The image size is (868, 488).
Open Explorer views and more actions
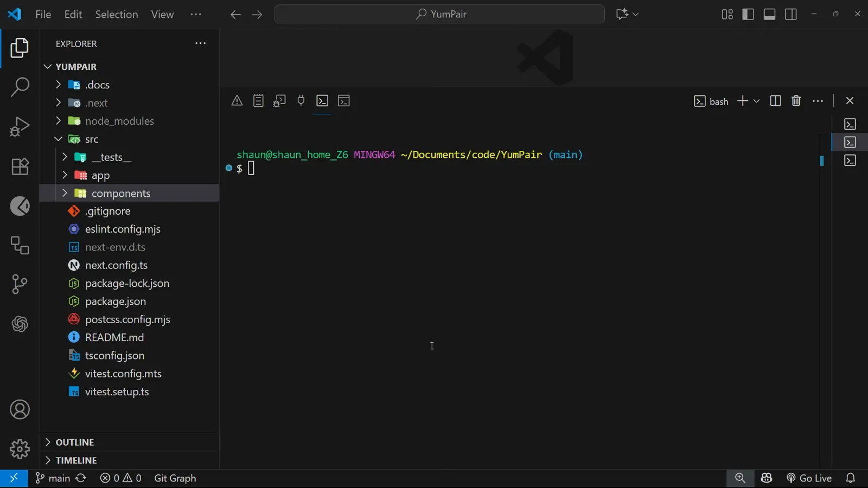pyautogui.click(x=200, y=43)
